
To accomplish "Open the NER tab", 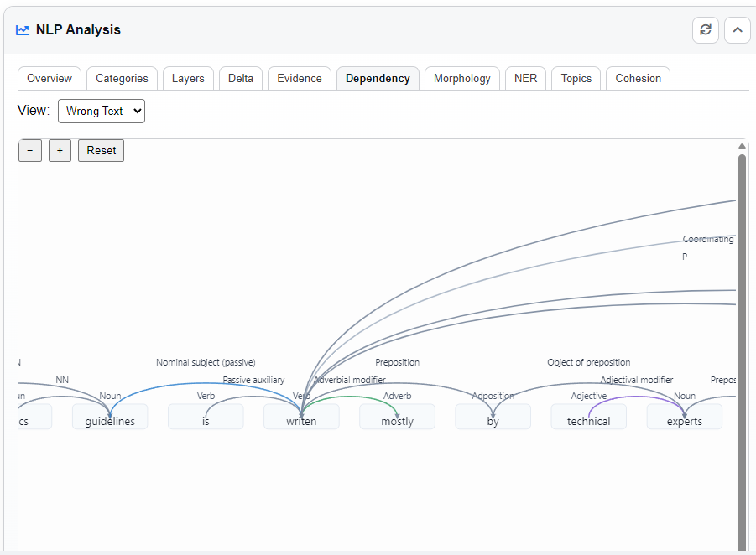I will (x=525, y=78).
